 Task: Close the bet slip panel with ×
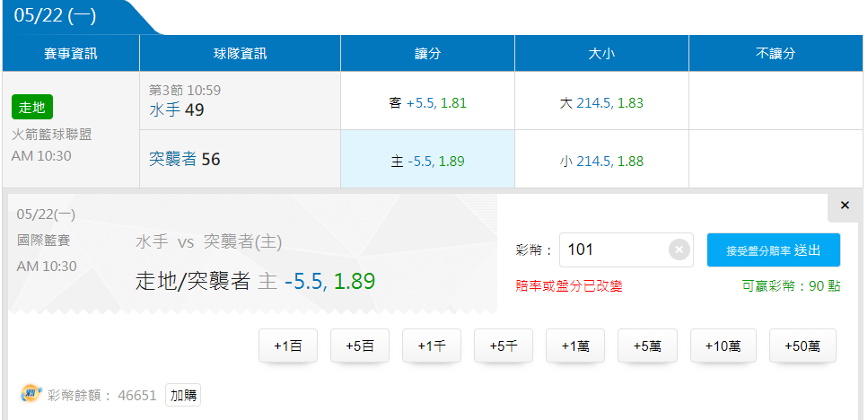[x=845, y=206]
